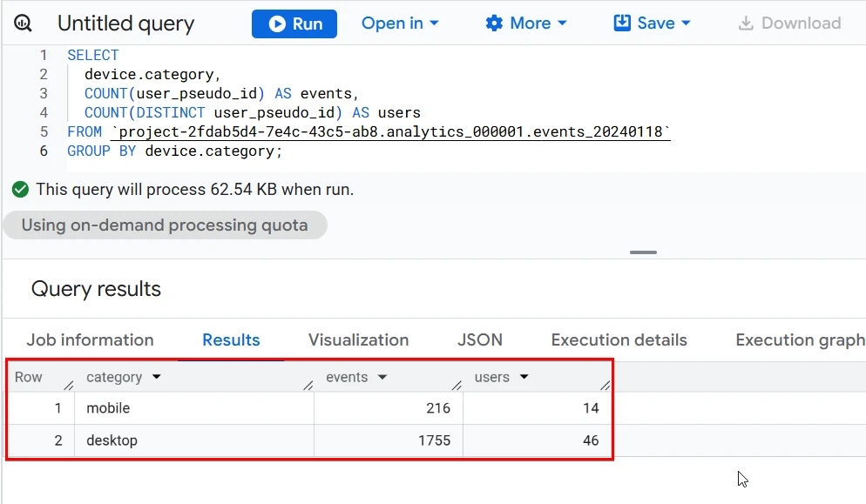866x504 pixels.
Task: Click the 'This query will process 62.54 KB' message
Action: pos(195,190)
